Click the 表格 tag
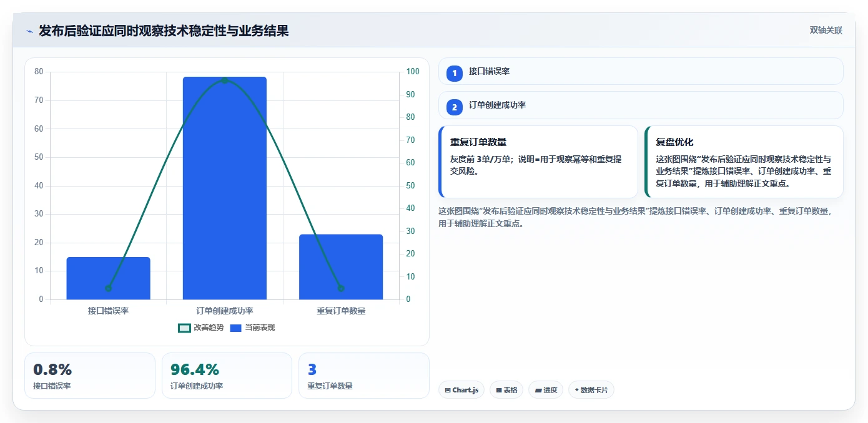868x423 pixels. 506,391
